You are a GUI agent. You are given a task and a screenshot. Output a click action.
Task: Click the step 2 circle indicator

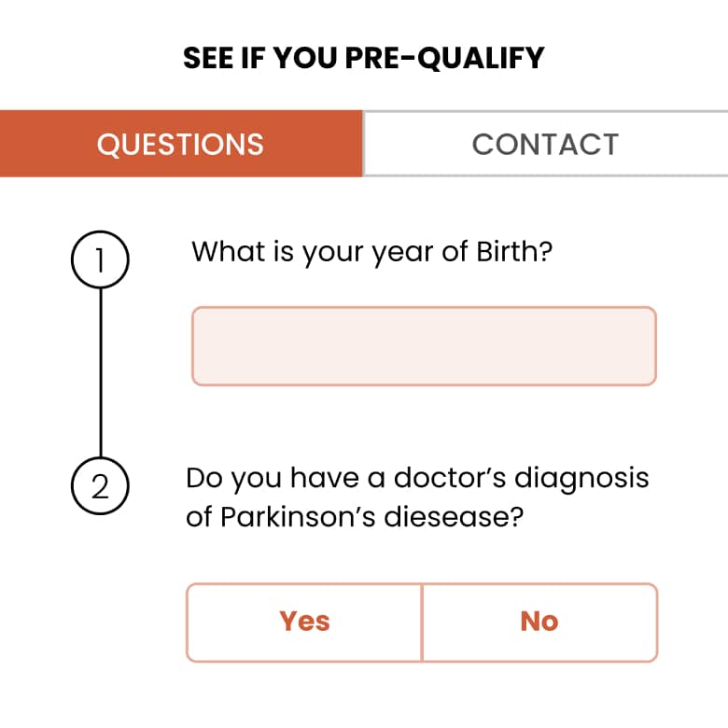tap(100, 487)
